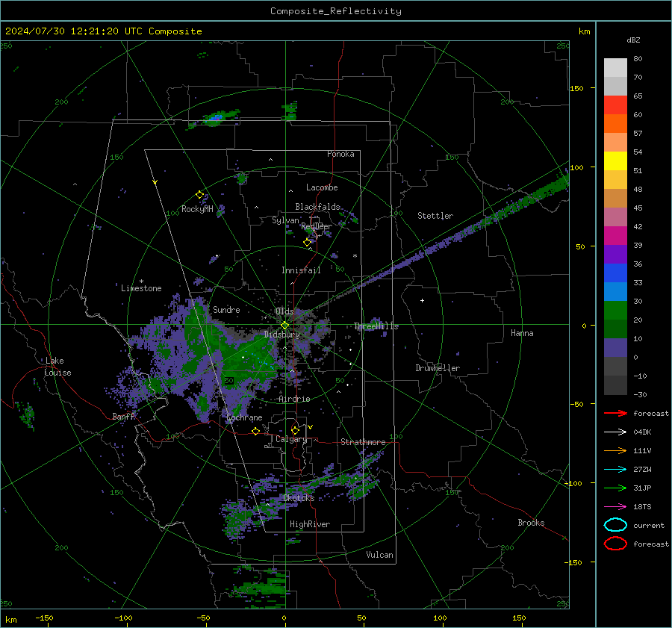Click the green 31JP arrow icon

615,488
